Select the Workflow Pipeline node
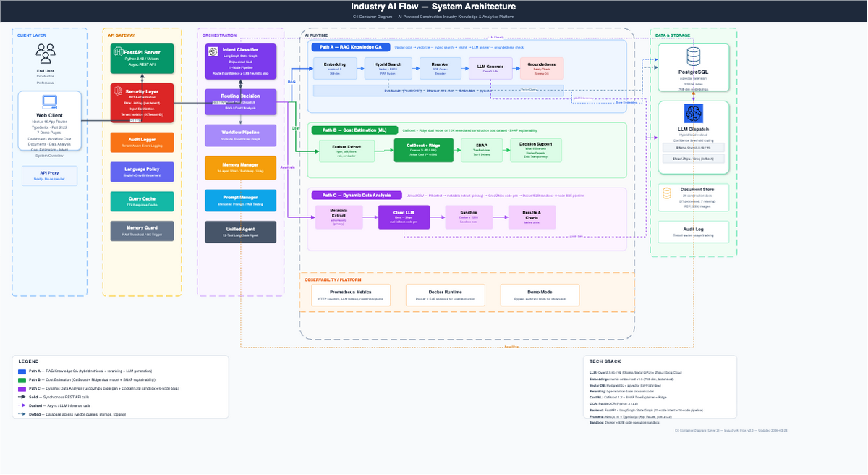Image resolution: width=868 pixels, height=475 pixels. (x=240, y=135)
